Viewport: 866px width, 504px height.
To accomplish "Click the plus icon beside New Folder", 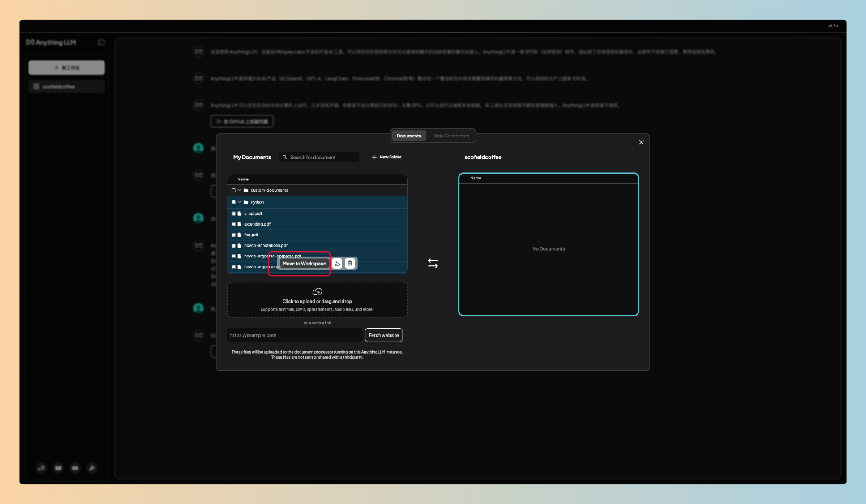I will point(374,157).
